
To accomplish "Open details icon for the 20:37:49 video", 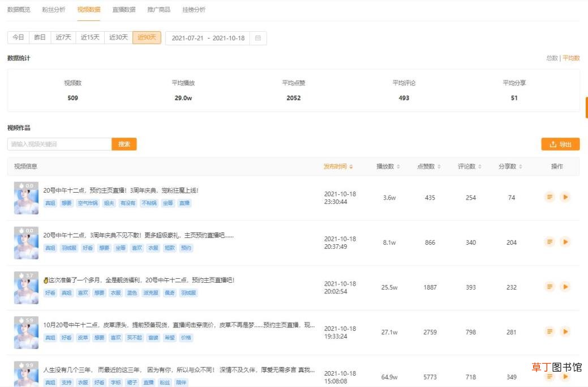I will coord(550,242).
